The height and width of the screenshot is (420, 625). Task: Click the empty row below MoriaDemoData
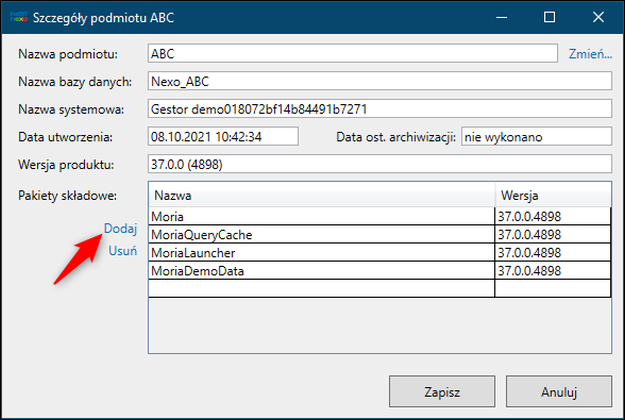coord(379,289)
